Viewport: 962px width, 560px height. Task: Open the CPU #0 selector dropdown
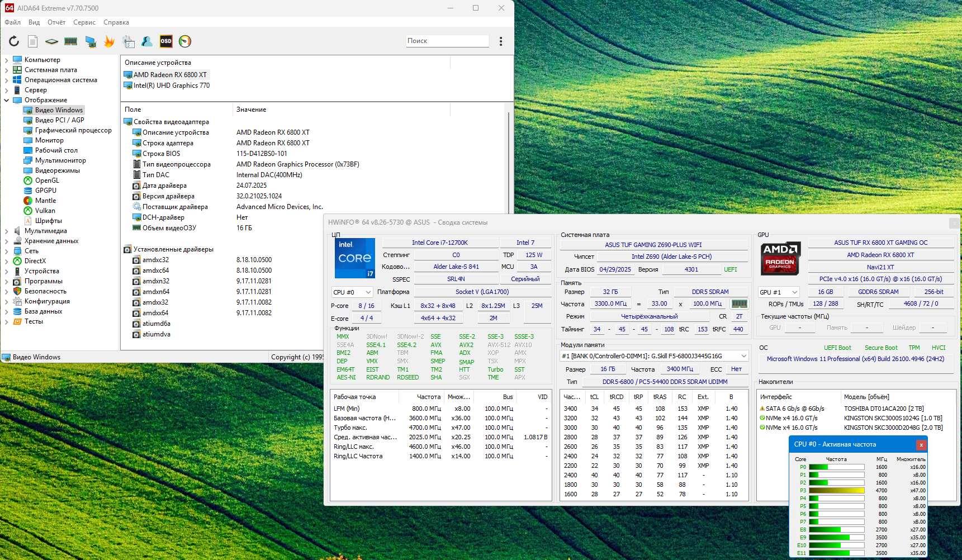pos(352,292)
